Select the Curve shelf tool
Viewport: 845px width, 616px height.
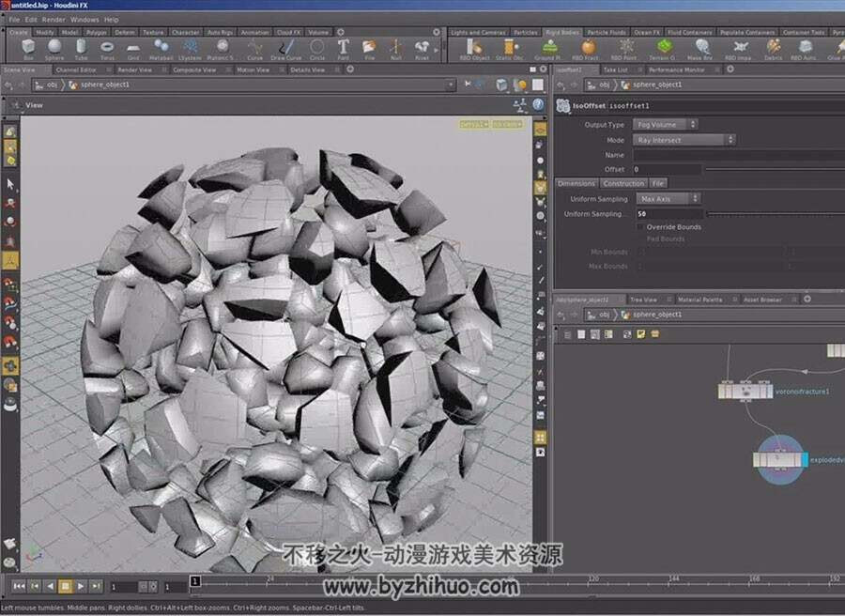(254, 49)
